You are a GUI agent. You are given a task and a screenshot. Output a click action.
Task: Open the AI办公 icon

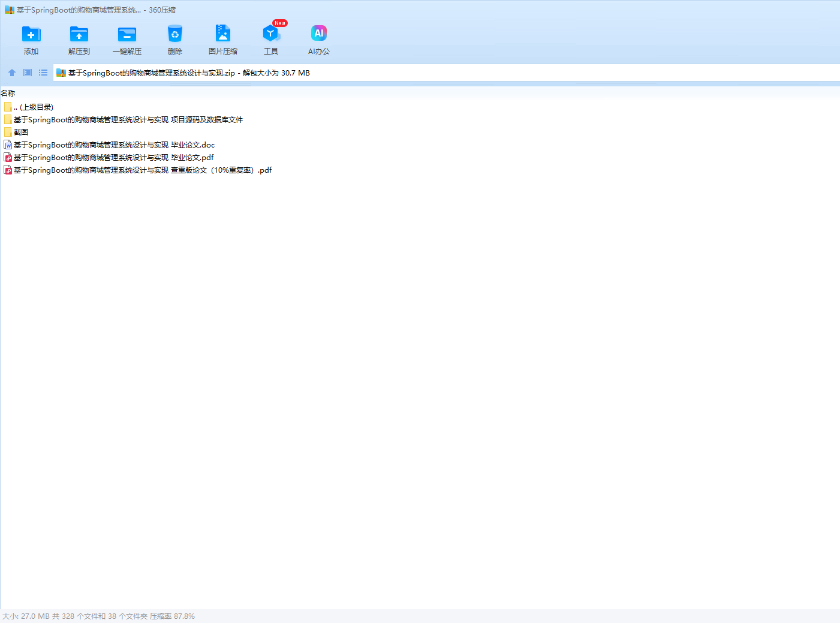pyautogui.click(x=319, y=33)
